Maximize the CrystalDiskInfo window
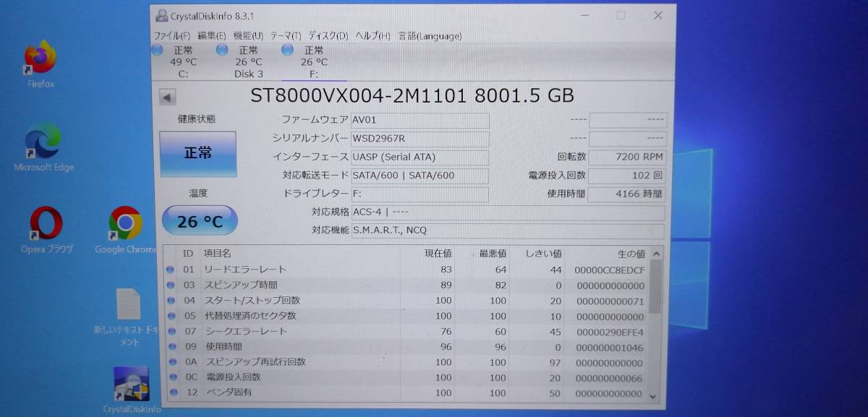Screen dimensions: 868x417 621,16
